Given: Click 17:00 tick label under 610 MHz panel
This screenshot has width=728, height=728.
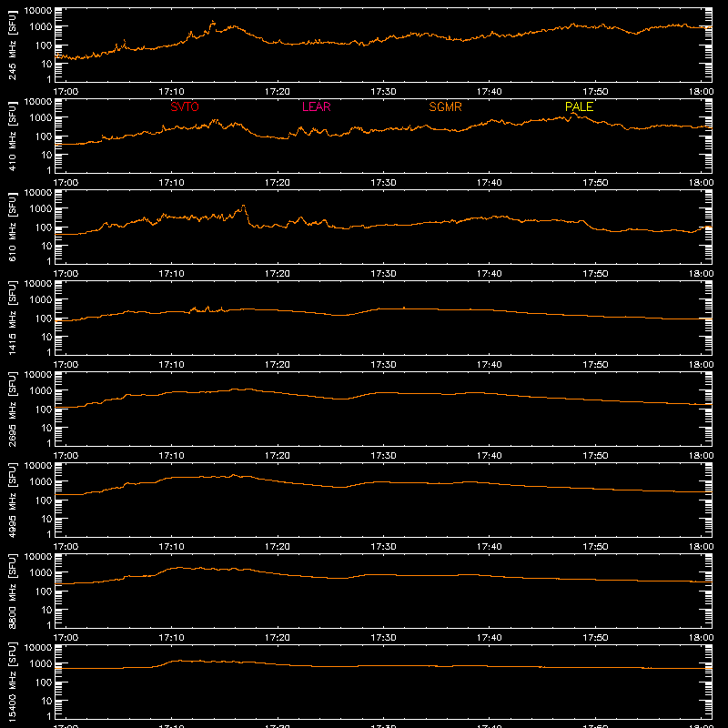Looking at the screenshot, I should click(x=66, y=274).
